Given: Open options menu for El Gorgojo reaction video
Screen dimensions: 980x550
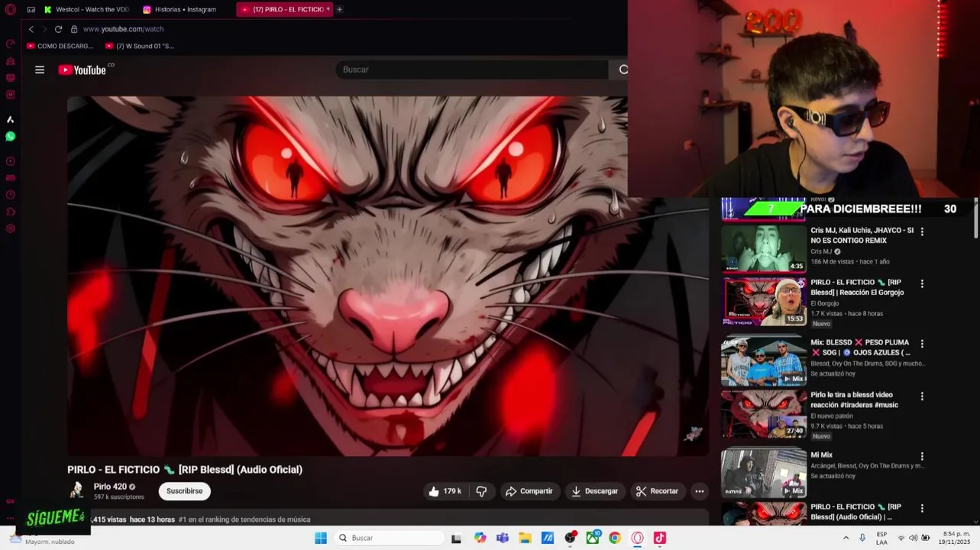Looking at the screenshot, I should pyautogui.click(x=922, y=283).
